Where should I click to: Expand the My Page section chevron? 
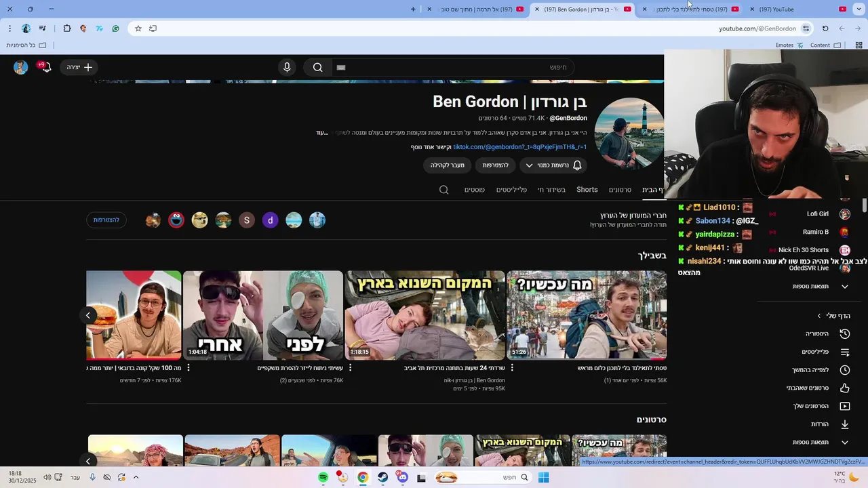coord(819,316)
